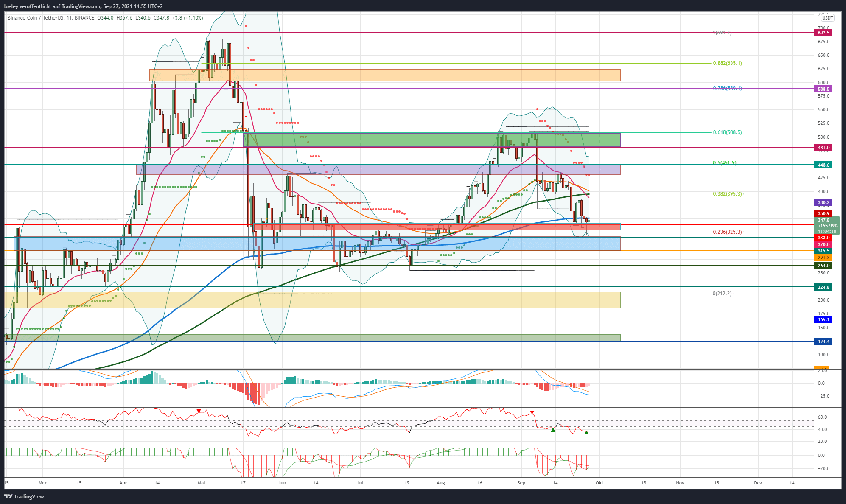Select the yellow zone near 200
Screen dimensions: 846x504
click(x=312, y=300)
